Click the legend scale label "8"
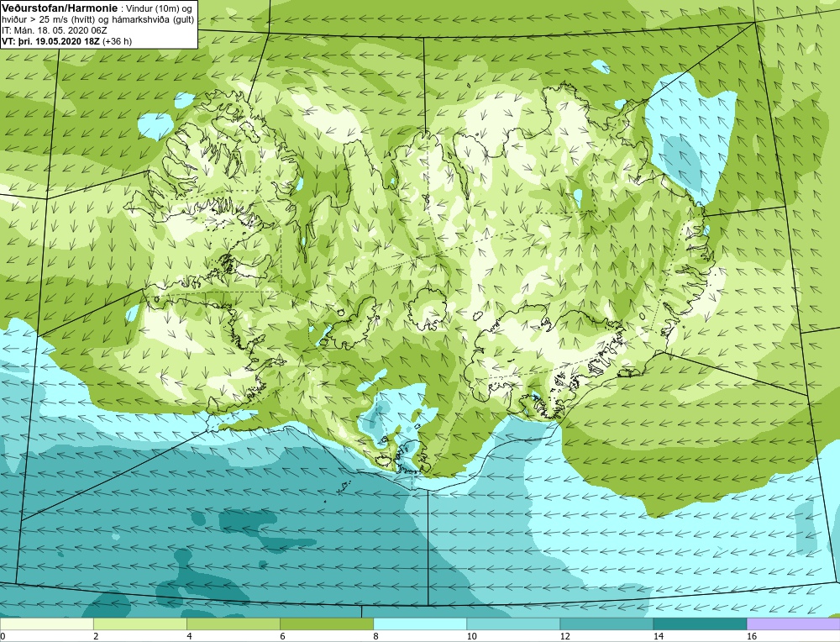The image size is (840, 642). (x=376, y=636)
